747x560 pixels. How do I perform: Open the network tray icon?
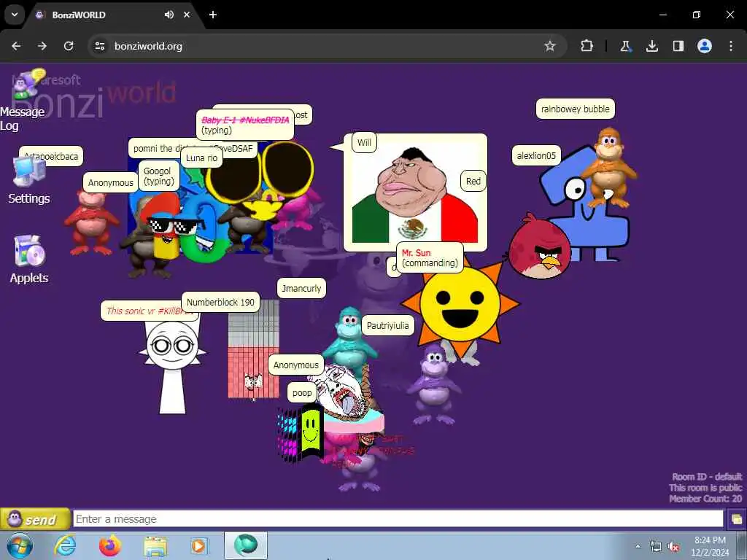point(656,546)
